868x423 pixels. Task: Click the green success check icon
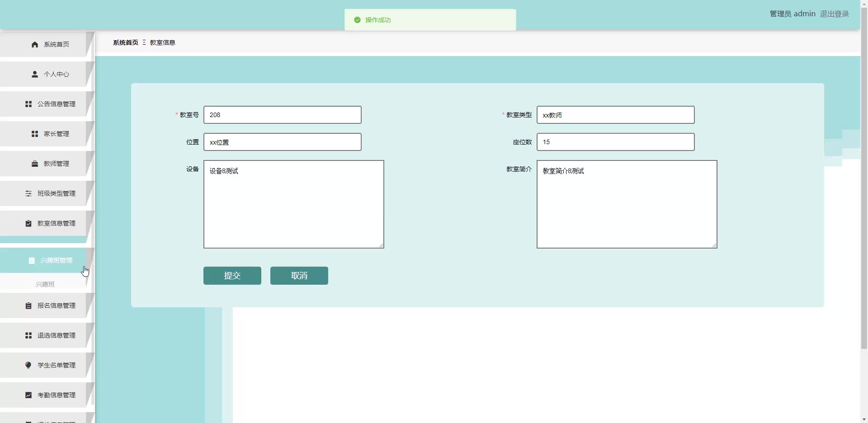click(357, 20)
